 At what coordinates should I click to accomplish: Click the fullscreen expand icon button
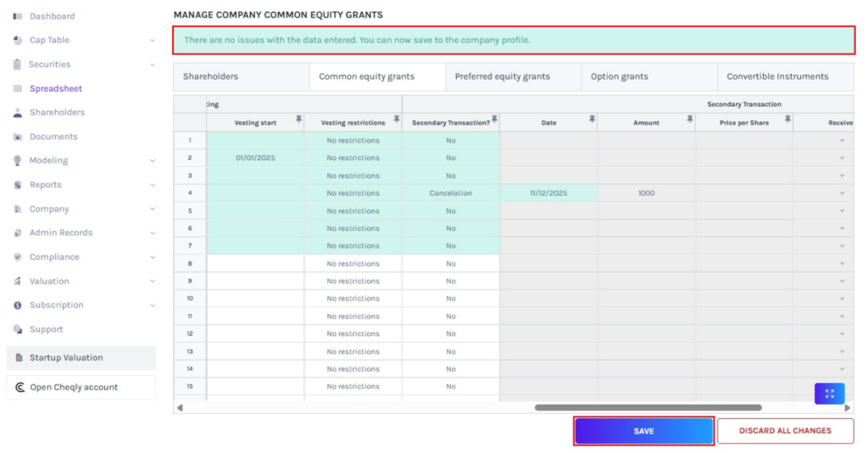[x=829, y=394]
